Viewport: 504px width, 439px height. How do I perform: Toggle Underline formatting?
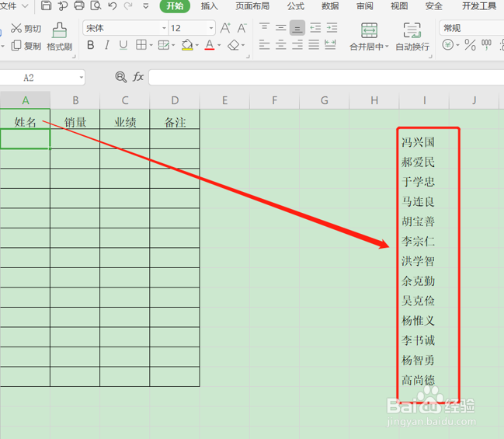coord(123,45)
